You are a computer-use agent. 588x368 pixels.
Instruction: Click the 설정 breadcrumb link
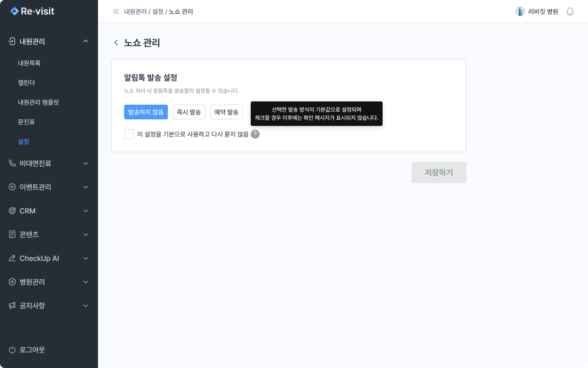[158, 11]
